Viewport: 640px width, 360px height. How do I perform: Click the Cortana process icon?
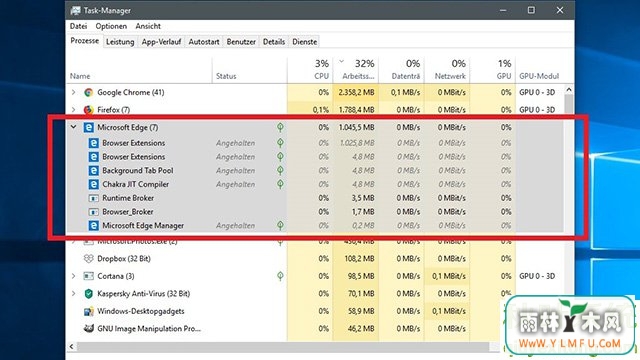[x=89, y=276]
